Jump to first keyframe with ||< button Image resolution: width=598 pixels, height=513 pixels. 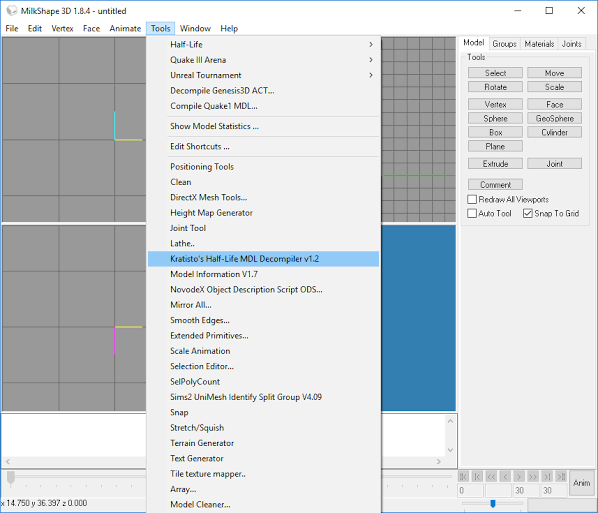[463, 477]
